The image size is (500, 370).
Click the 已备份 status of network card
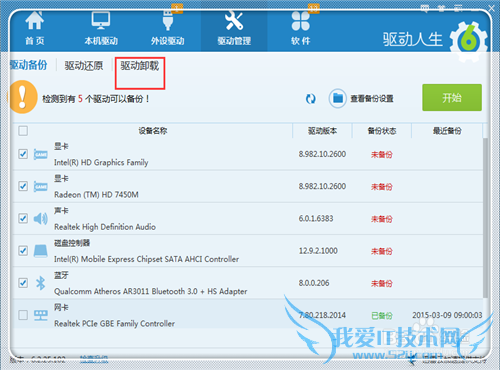pyautogui.click(x=382, y=315)
